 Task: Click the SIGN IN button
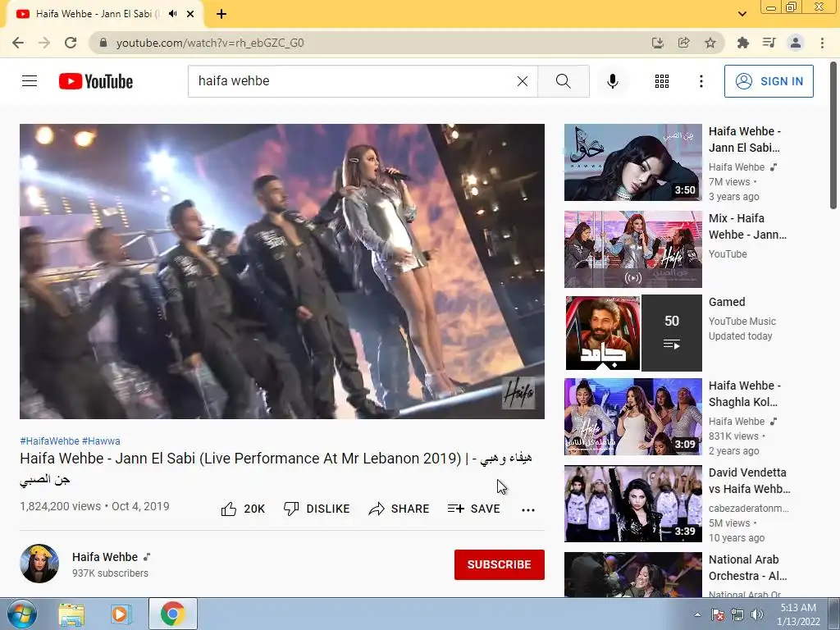(x=769, y=81)
